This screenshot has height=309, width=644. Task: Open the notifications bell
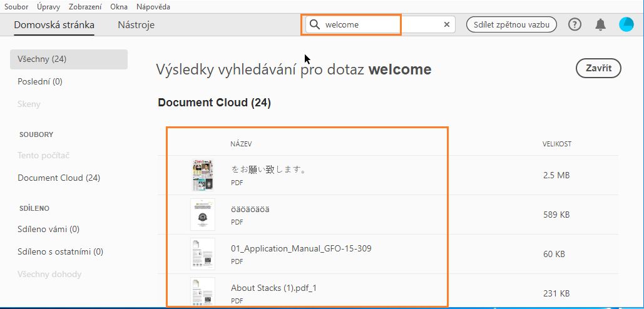600,24
